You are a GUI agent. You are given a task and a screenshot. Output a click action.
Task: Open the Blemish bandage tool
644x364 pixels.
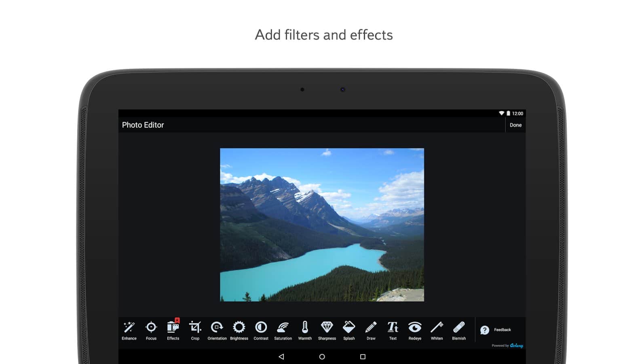459,330
